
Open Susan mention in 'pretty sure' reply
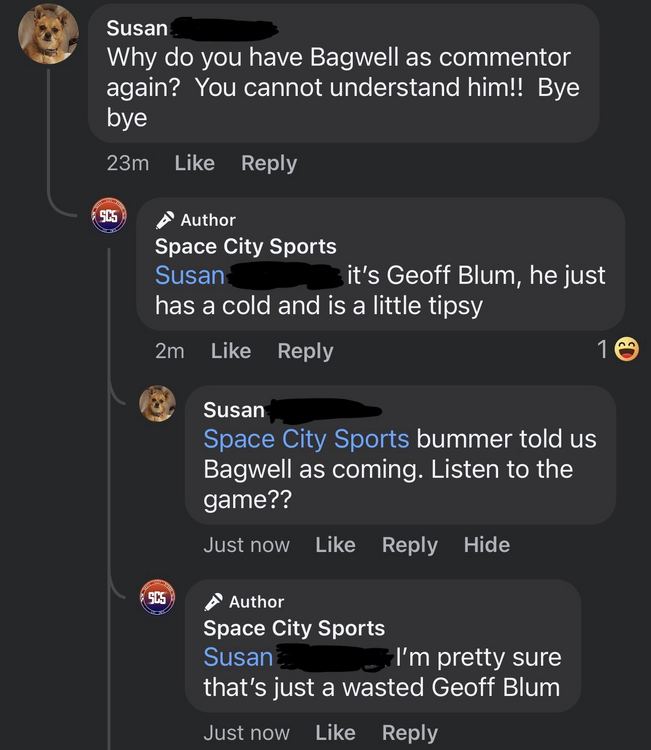click(238, 657)
